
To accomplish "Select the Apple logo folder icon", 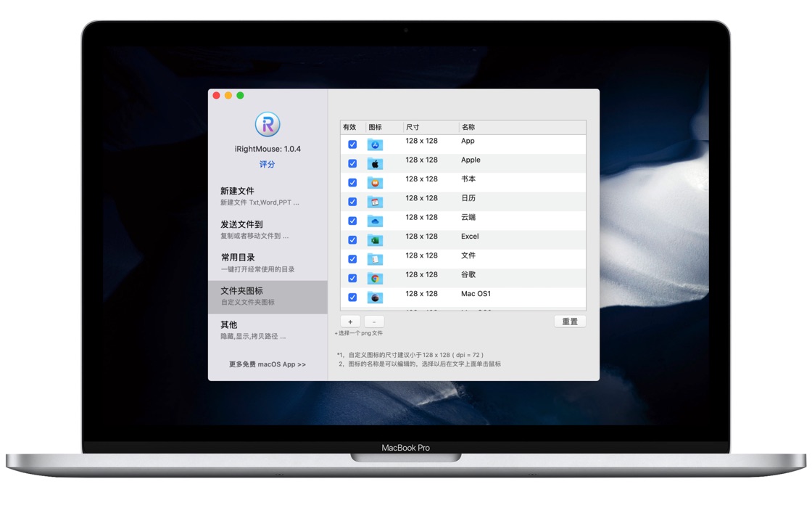I will tap(375, 164).
